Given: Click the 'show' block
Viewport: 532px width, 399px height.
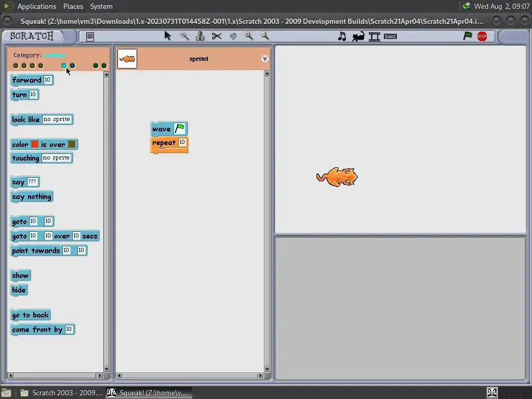Looking at the screenshot, I should pyautogui.click(x=20, y=275).
